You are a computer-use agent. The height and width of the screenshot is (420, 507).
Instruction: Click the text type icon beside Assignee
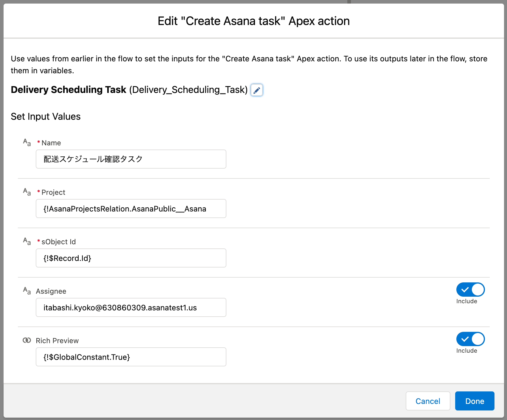[x=27, y=291]
